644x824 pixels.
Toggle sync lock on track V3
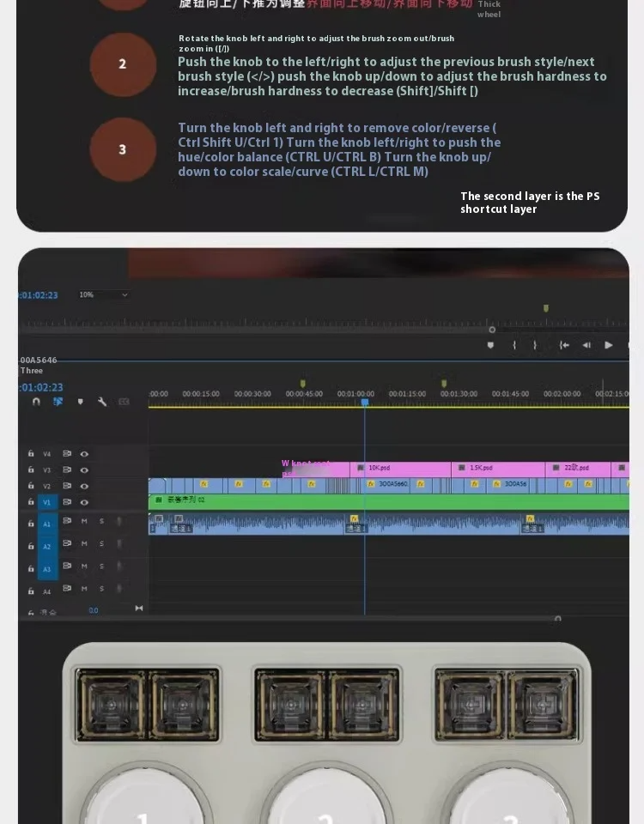pos(67,470)
